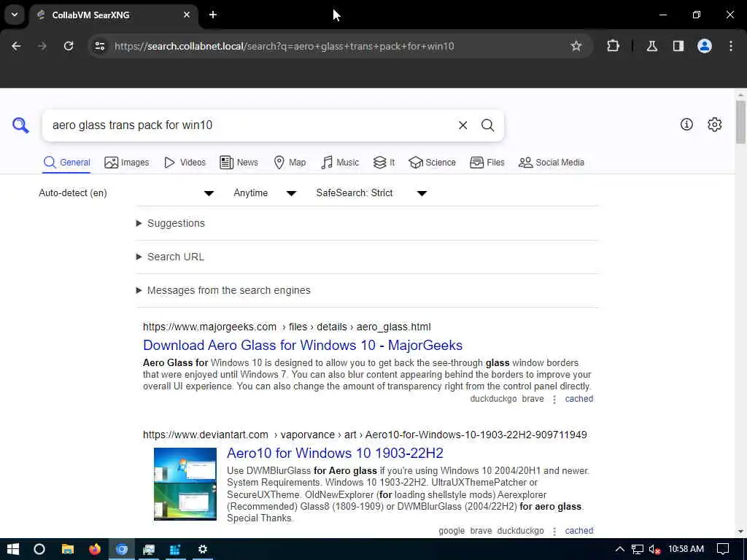Image resolution: width=747 pixels, height=560 pixels.
Task: Switch to the Videos category tab
Action: point(185,163)
